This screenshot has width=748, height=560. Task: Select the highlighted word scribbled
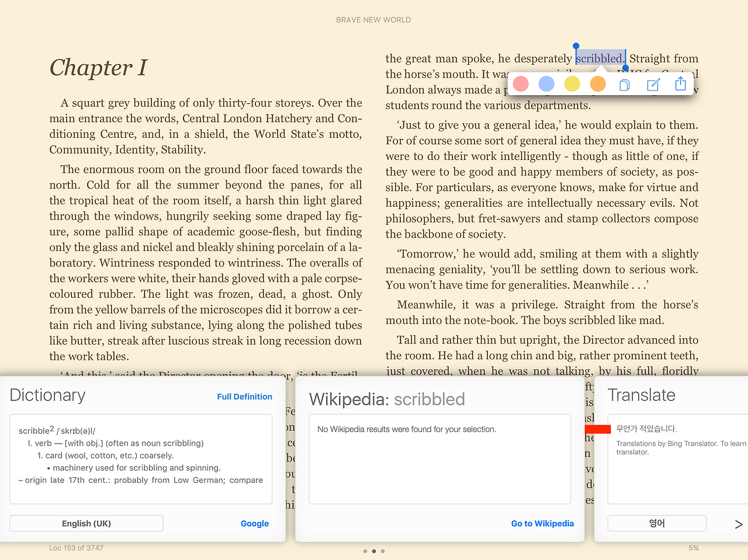[600, 58]
